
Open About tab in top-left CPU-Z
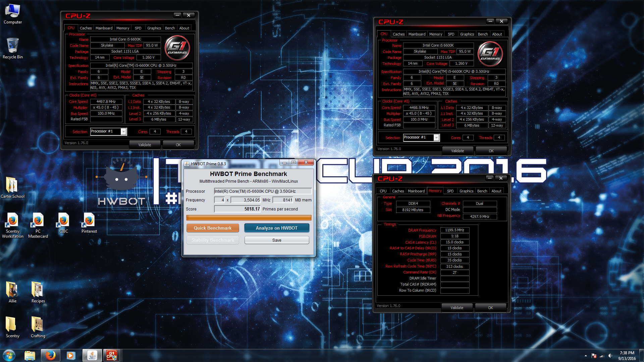click(x=184, y=28)
